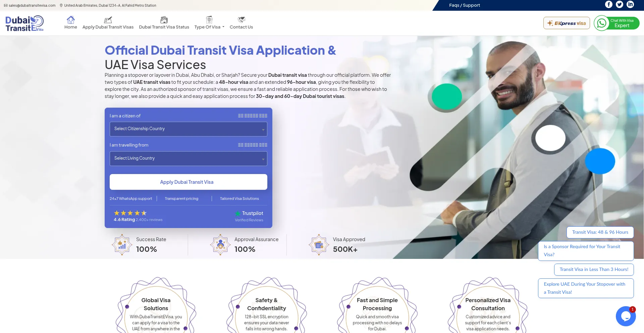Click the envelope icon beside sales email
The image size is (644, 333).
(6, 5)
